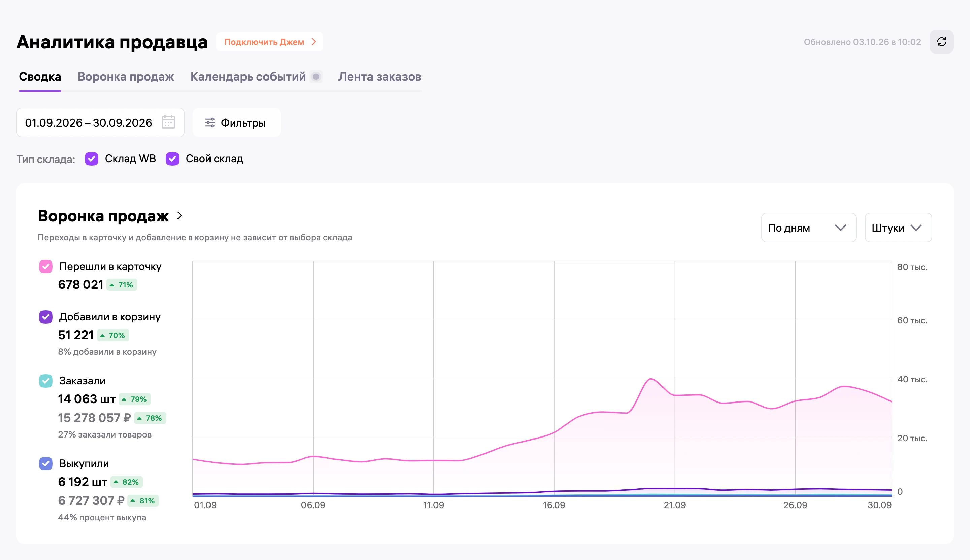Switch to the Воронка продаж tab

[126, 77]
